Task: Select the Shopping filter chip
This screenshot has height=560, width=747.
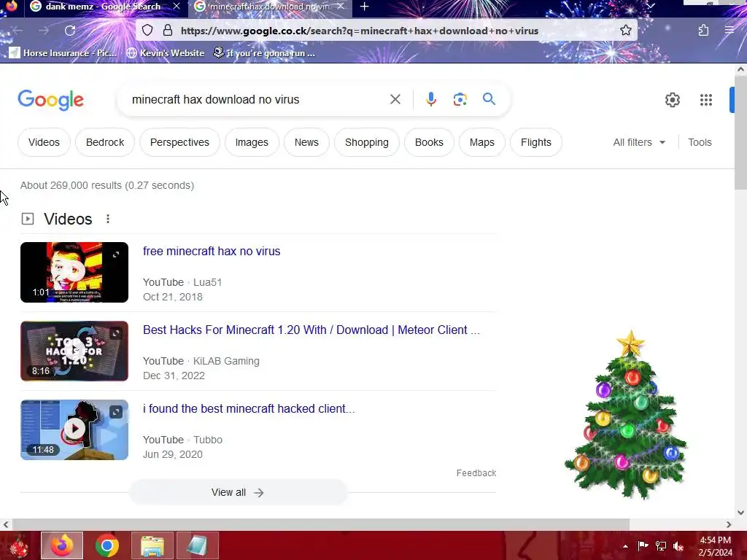Action: coord(367,142)
